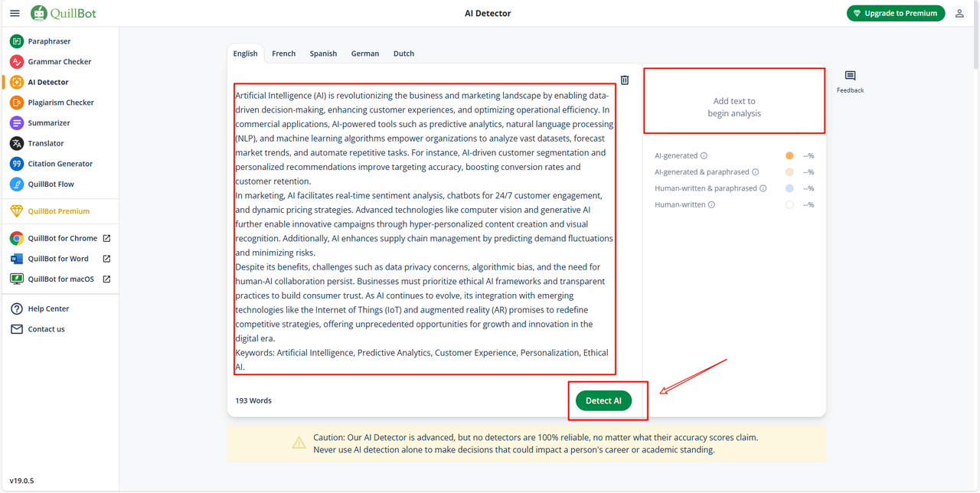Click the Summarizer icon
The width and height of the screenshot is (980, 493).
click(x=16, y=122)
